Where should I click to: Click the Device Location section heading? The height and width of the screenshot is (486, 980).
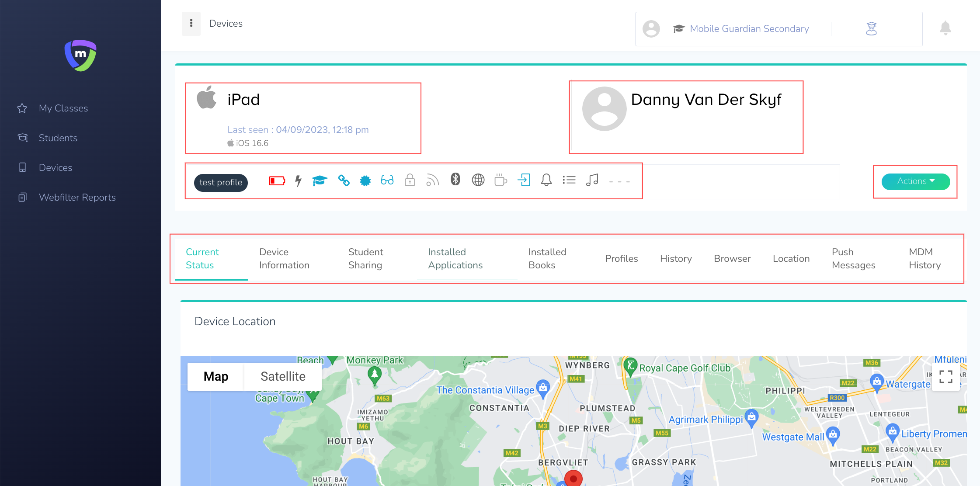pos(235,321)
